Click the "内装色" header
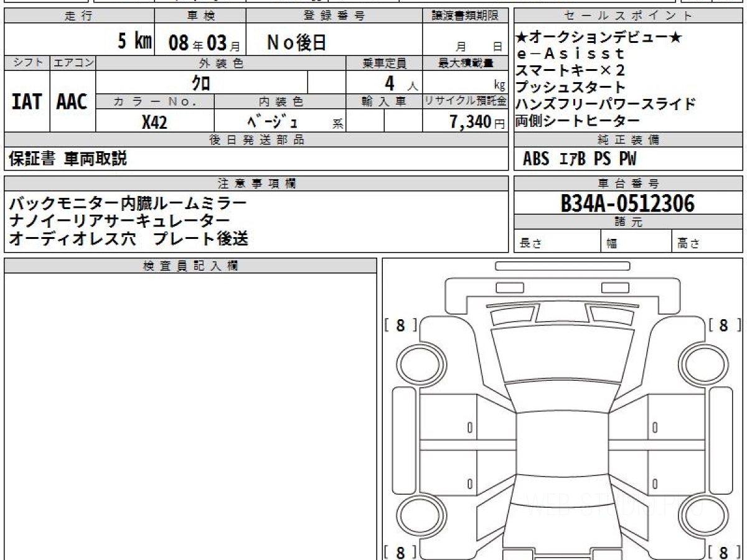The height and width of the screenshot is (560, 747). pyautogui.click(x=280, y=101)
